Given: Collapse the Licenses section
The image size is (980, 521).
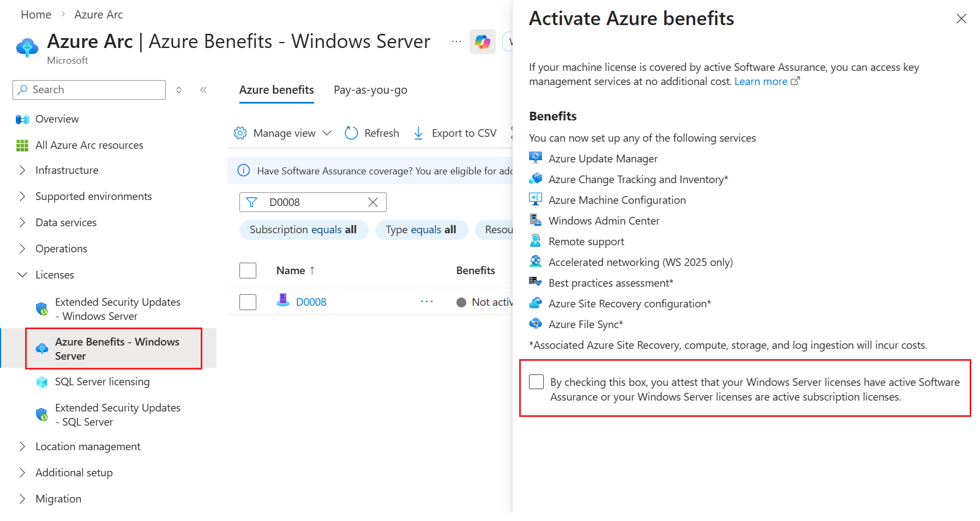Looking at the screenshot, I should coord(55,275).
